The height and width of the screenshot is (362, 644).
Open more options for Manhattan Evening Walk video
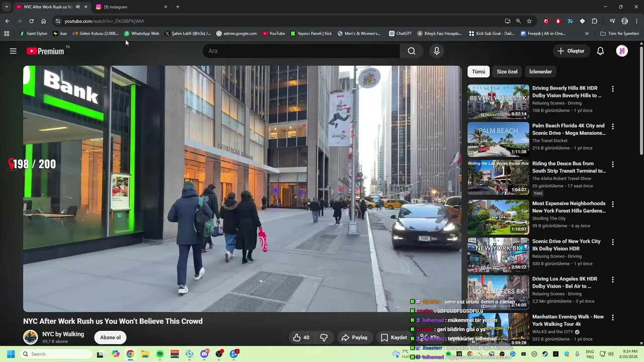click(612, 318)
